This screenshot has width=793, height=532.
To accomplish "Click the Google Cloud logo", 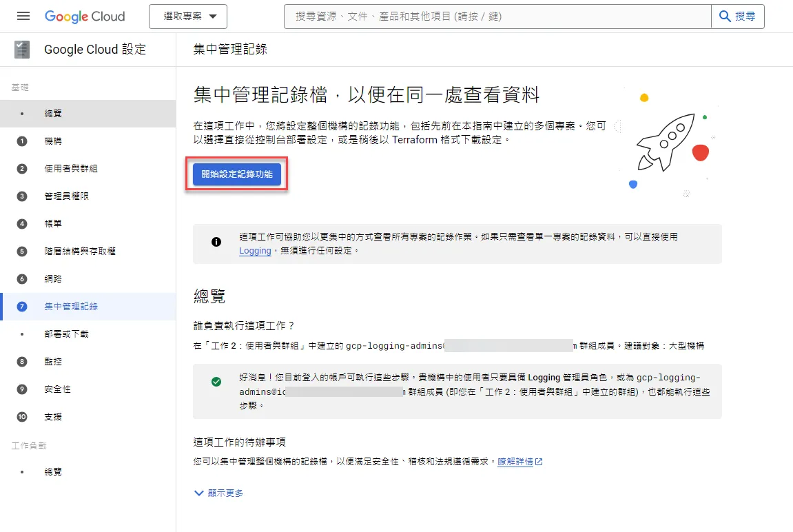I will point(85,16).
